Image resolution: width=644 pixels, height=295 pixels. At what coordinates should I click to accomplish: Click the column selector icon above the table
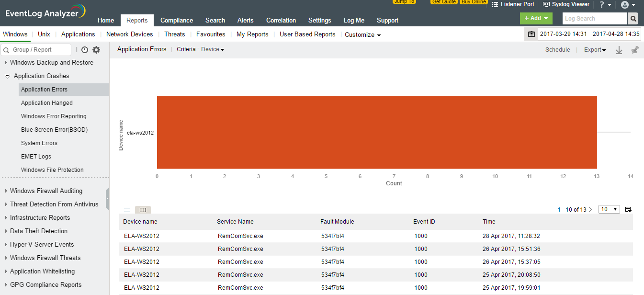(628, 209)
